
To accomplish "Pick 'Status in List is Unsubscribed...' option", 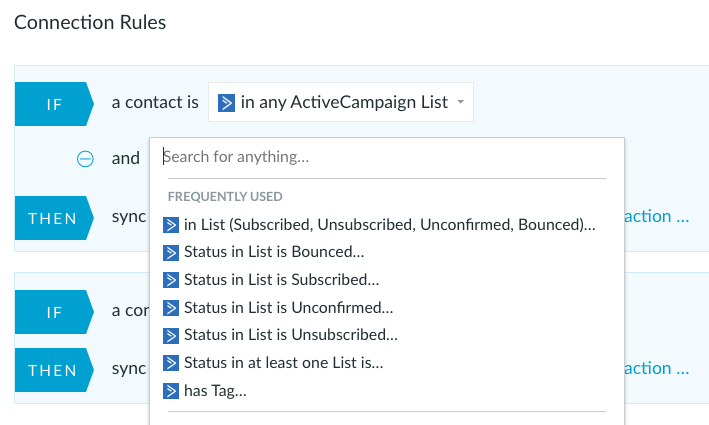I will point(291,335).
